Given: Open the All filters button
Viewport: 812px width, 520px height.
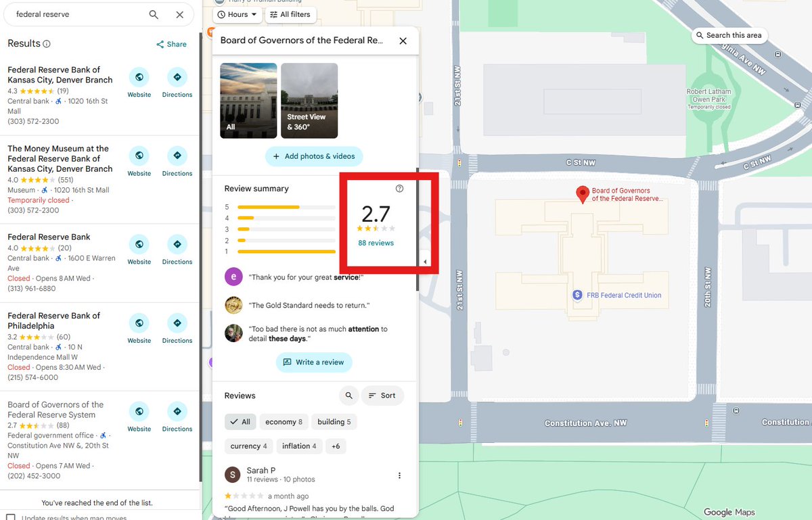Looking at the screenshot, I should tap(290, 14).
